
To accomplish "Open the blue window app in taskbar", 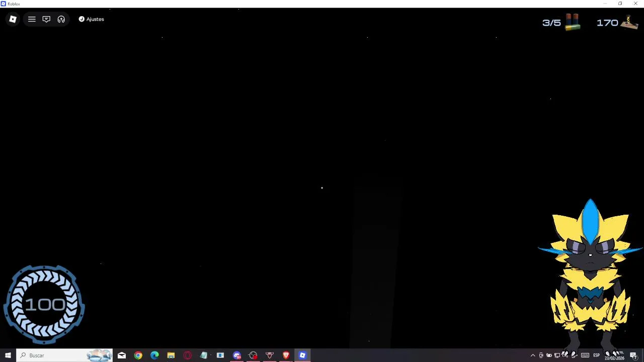I will click(x=220, y=355).
